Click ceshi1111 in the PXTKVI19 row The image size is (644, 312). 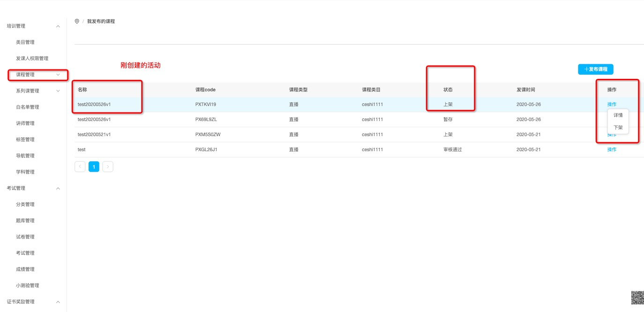373,104
